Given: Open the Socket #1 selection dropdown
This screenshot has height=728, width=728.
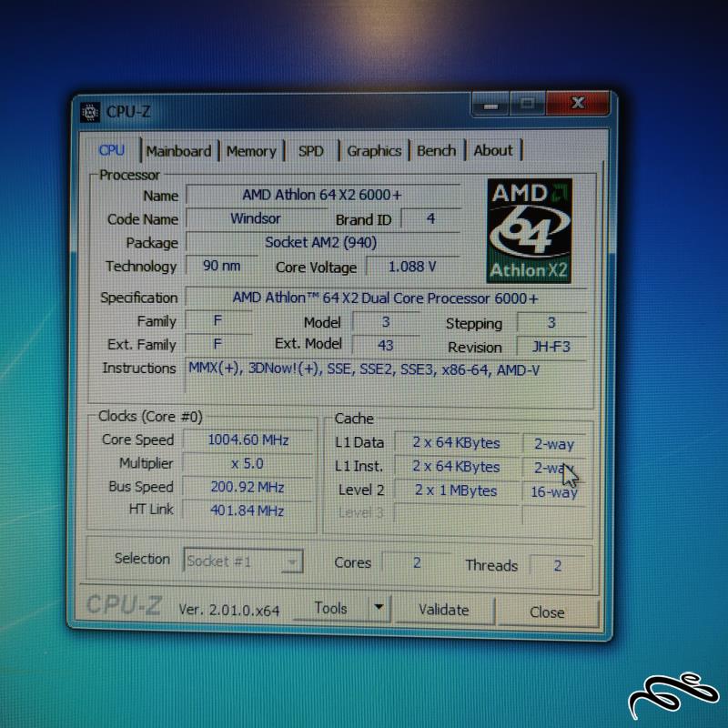Looking at the screenshot, I should click(243, 561).
